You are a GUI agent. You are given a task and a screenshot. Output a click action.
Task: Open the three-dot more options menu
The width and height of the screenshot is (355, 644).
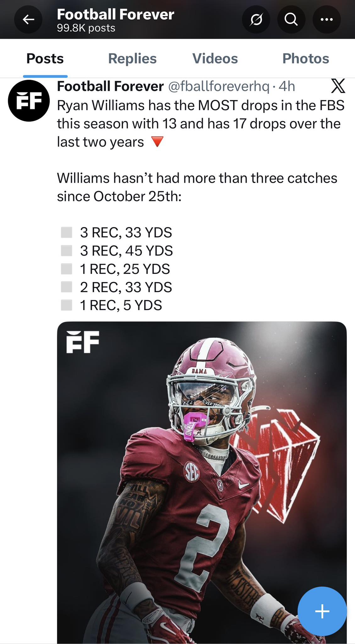[327, 19]
